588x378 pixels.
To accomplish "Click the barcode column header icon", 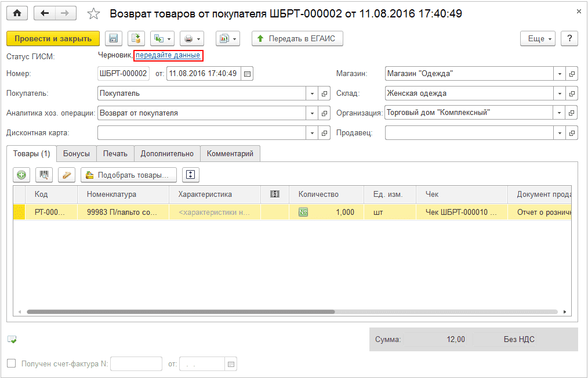I will coord(275,195).
